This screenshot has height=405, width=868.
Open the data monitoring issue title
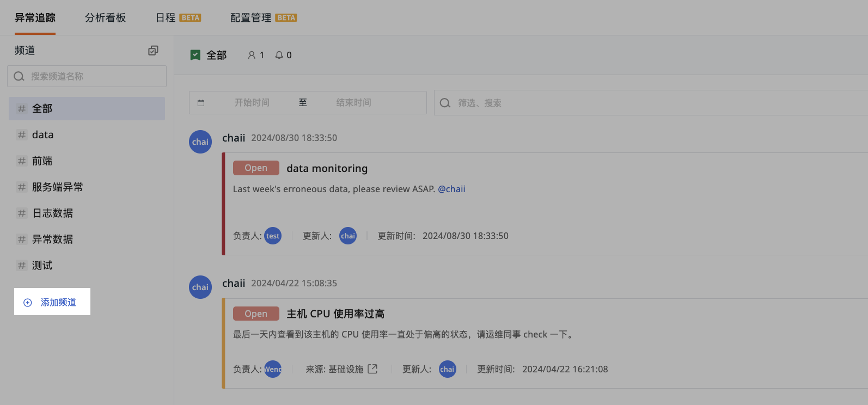tap(327, 168)
